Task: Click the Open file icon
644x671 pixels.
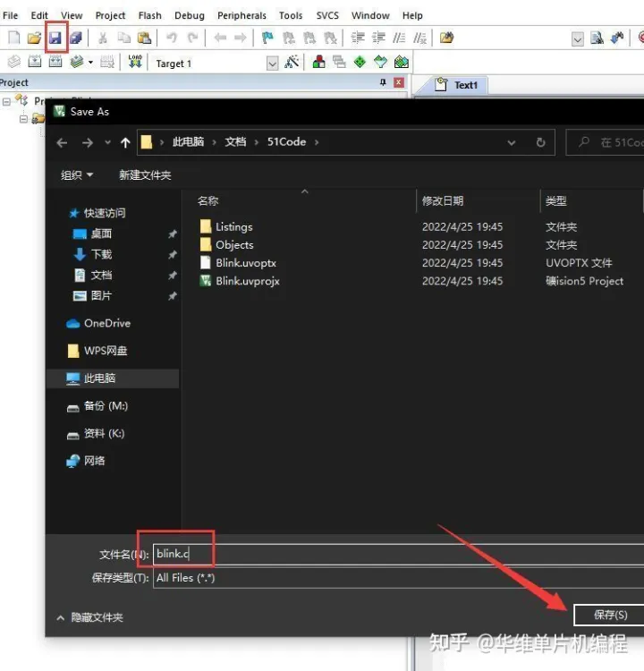Action: coord(34,38)
